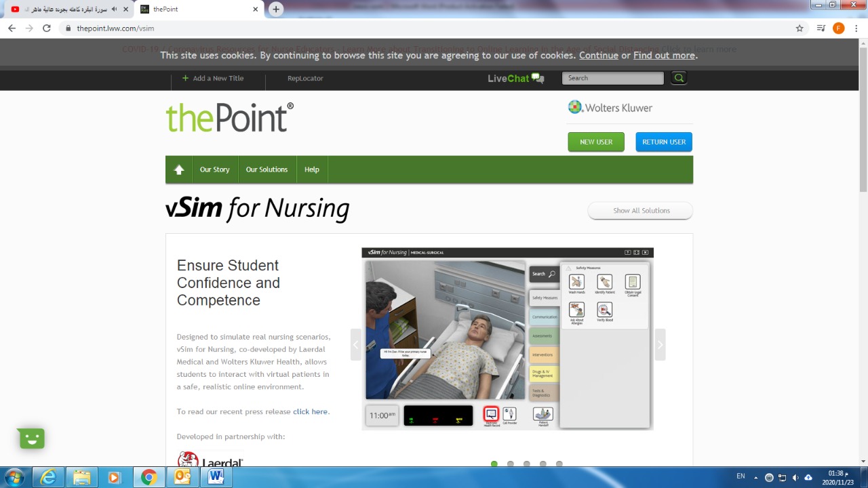
Task: Expand hidden system tray icons arrow
Action: (756, 477)
